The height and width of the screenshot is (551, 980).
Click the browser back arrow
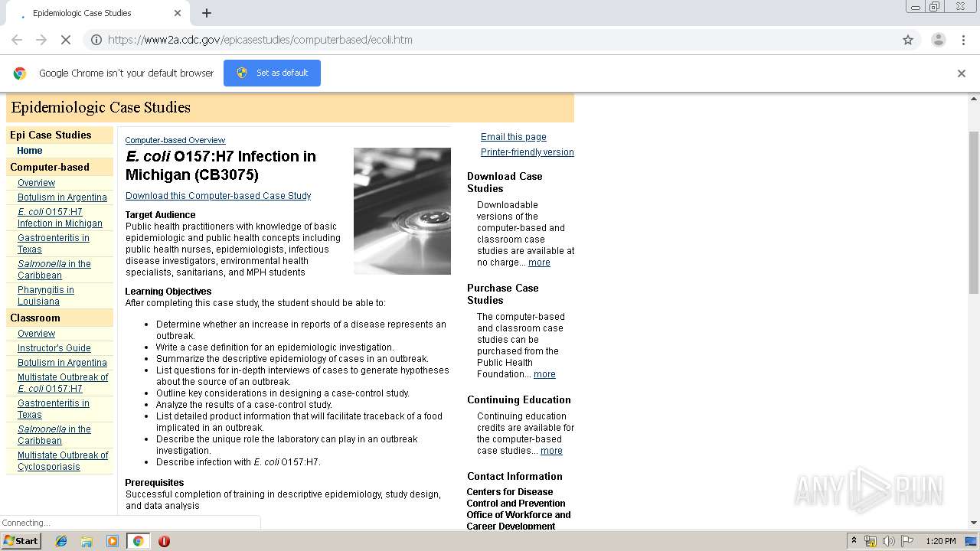click(17, 40)
